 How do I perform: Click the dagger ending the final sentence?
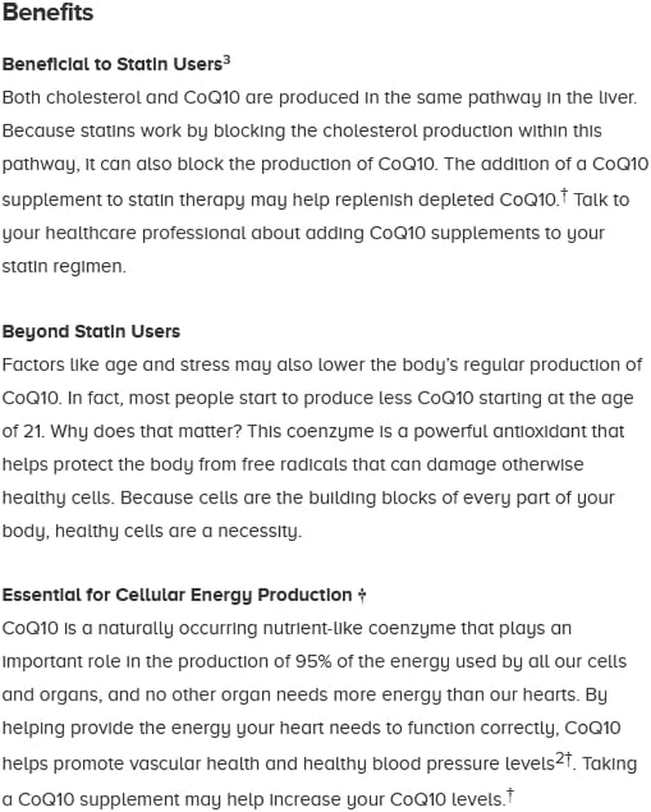tap(510, 793)
